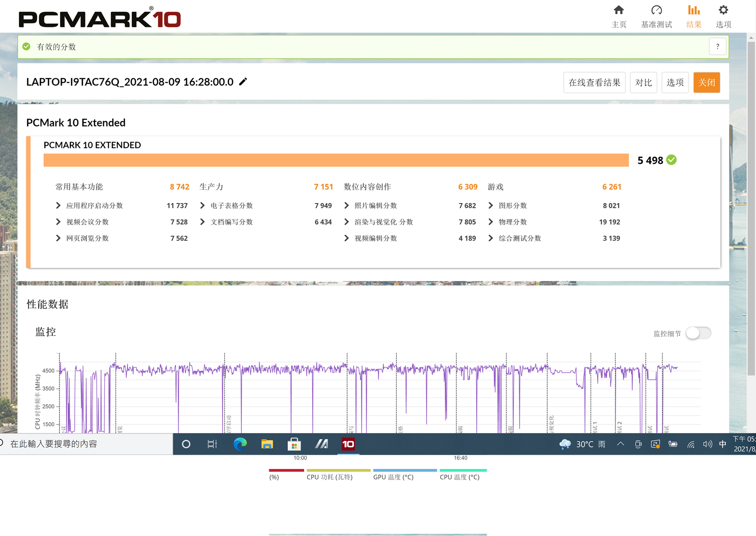Viewport: 756px width, 536px height.
Task: Click the 对比 compare button
Action: [643, 83]
